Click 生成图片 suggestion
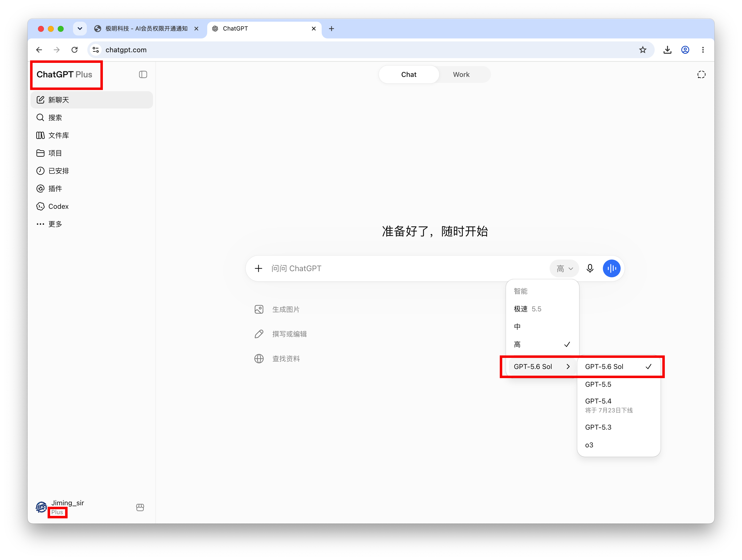Viewport: 742px width, 560px height. (x=277, y=309)
